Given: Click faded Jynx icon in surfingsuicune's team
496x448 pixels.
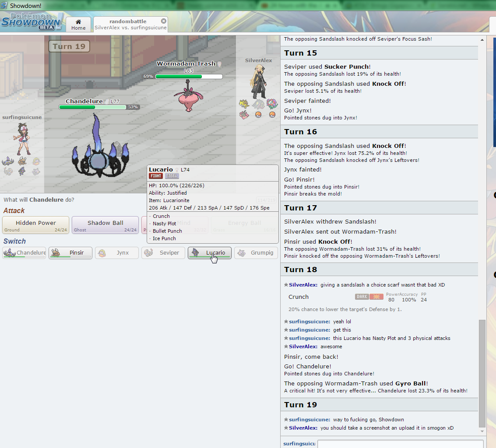Looking at the screenshot, I should coord(36,161).
